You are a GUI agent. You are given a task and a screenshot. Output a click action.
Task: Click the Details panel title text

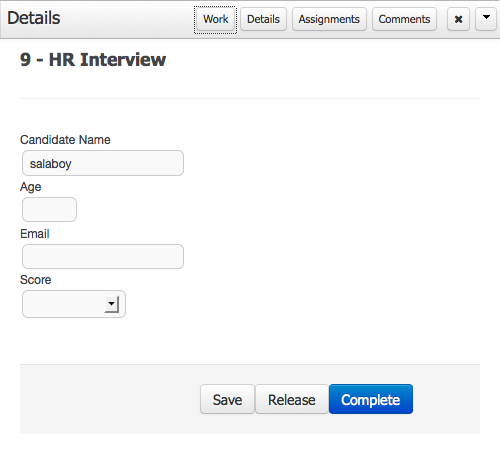[x=34, y=18]
